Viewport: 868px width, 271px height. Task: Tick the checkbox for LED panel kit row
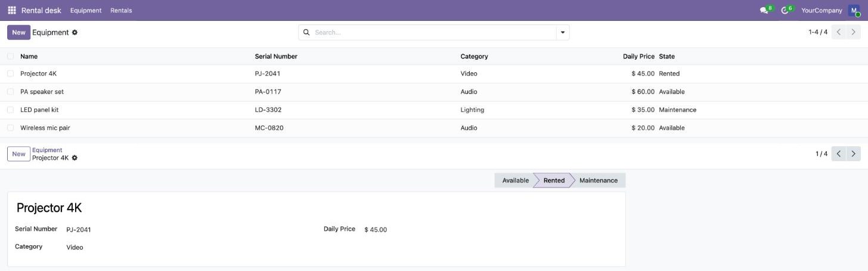[x=10, y=110]
